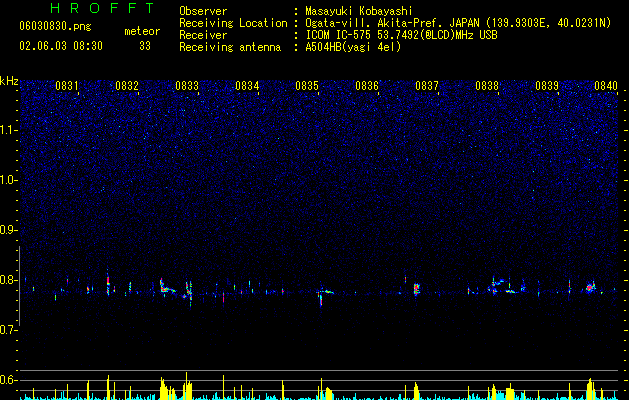Select the A504HB(yagi 4el) antenna value
This screenshot has height=400, width=629.
[x=353, y=47]
